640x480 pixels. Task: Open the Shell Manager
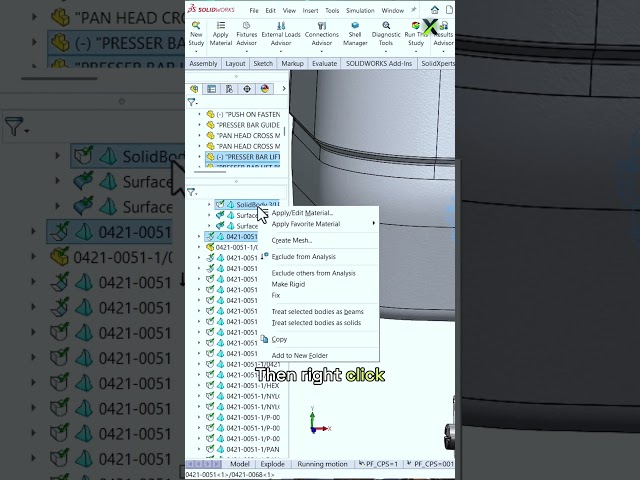pyautogui.click(x=355, y=34)
